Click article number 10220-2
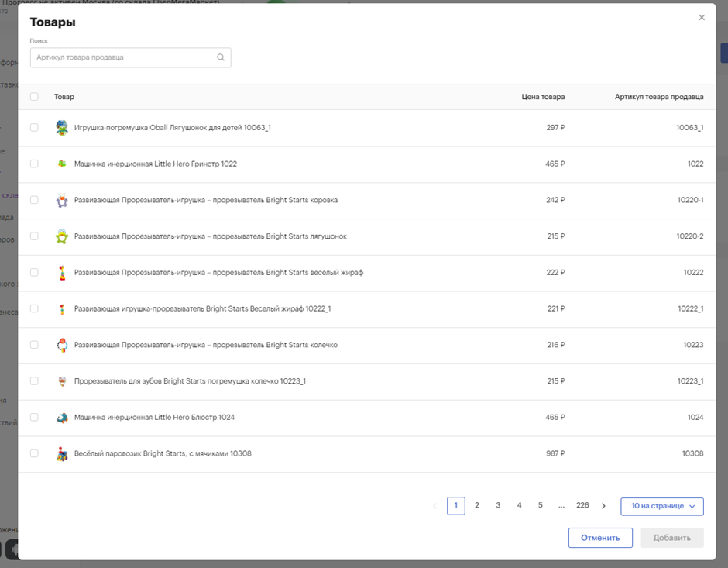Viewport: 728px width, 568px height. pyautogui.click(x=690, y=236)
